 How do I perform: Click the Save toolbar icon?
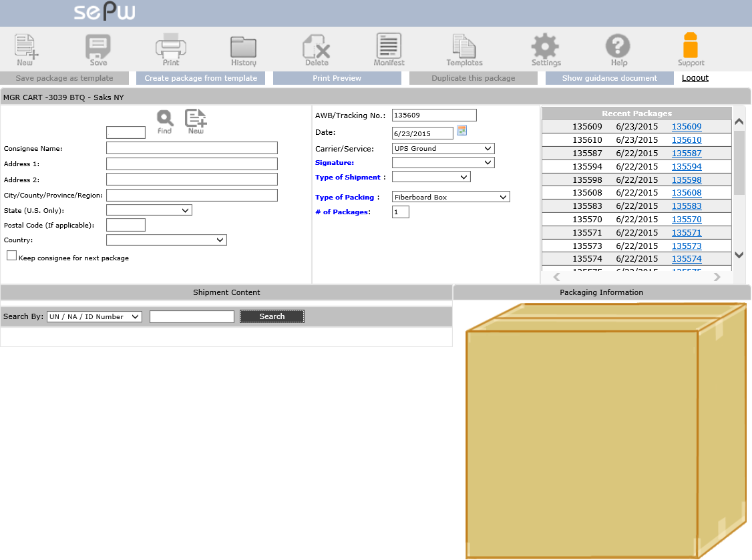tap(98, 49)
